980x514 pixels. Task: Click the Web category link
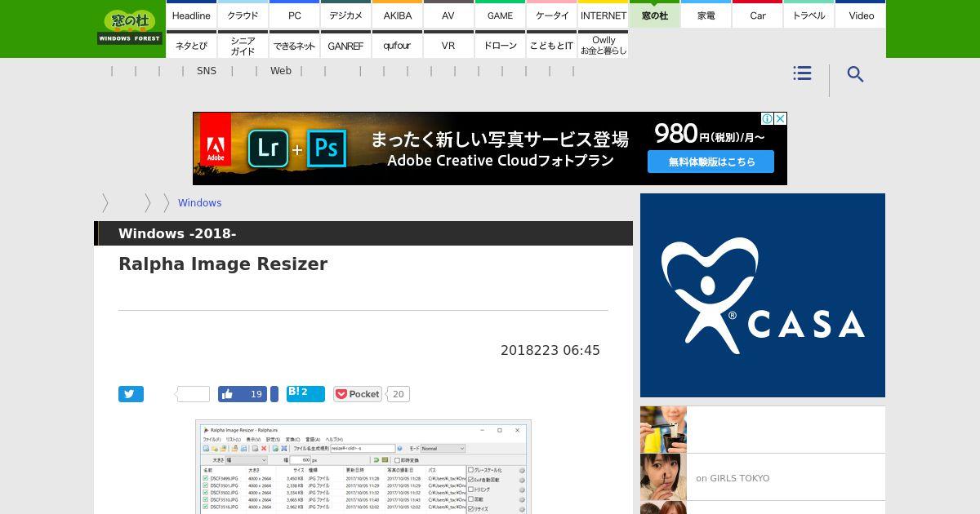[281, 71]
